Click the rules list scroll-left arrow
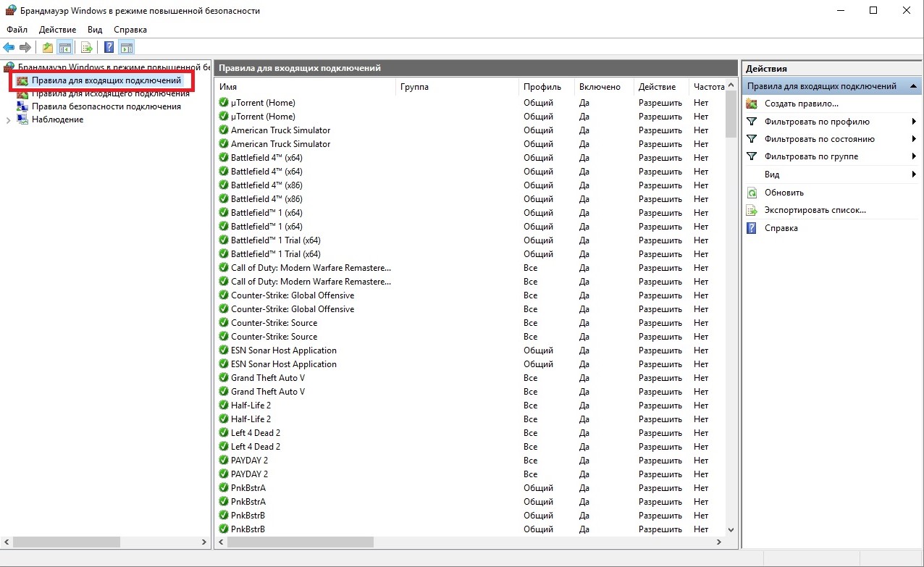The image size is (924, 567). (x=220, y=542)
